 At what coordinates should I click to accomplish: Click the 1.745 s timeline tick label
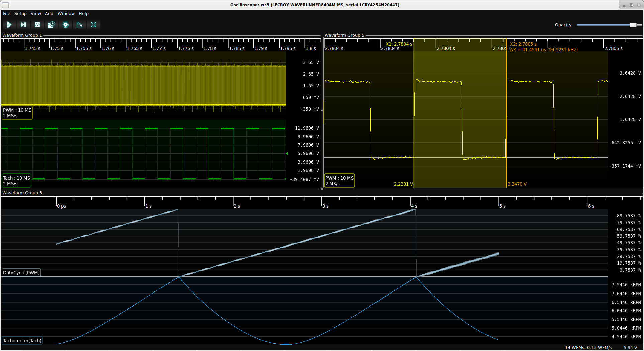click(32, 48)
